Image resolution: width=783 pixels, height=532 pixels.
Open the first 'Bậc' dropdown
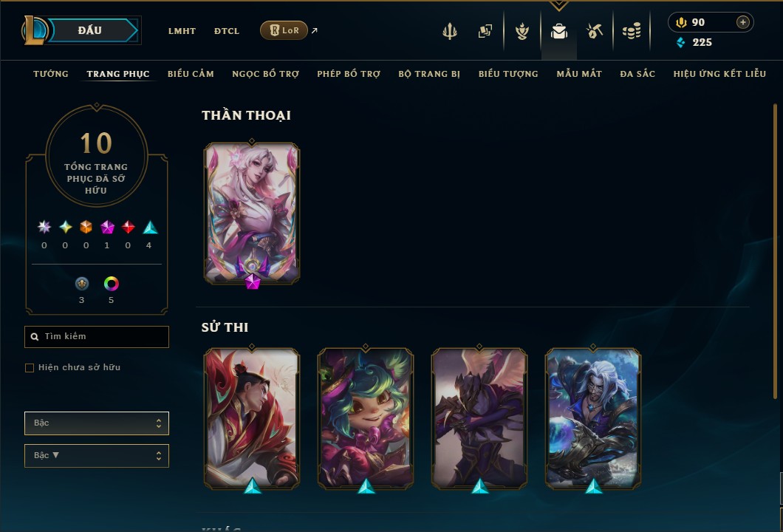point(96,423)
